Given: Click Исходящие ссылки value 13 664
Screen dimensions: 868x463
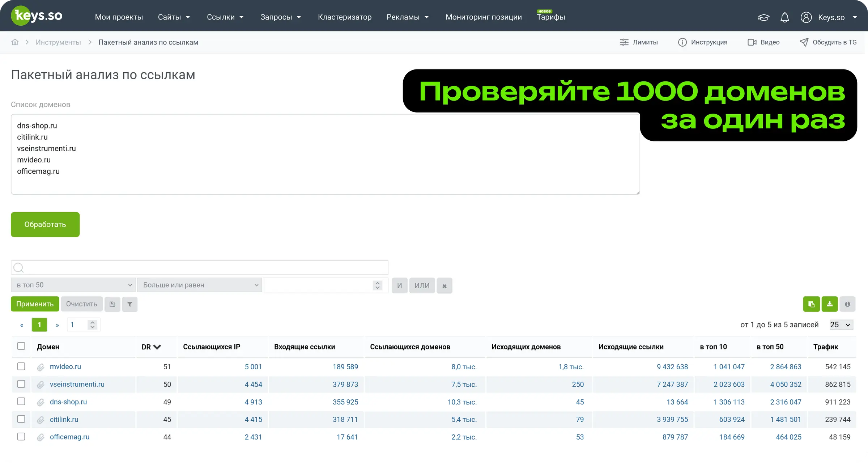Looking at the screenshot, I should (677, 402).
